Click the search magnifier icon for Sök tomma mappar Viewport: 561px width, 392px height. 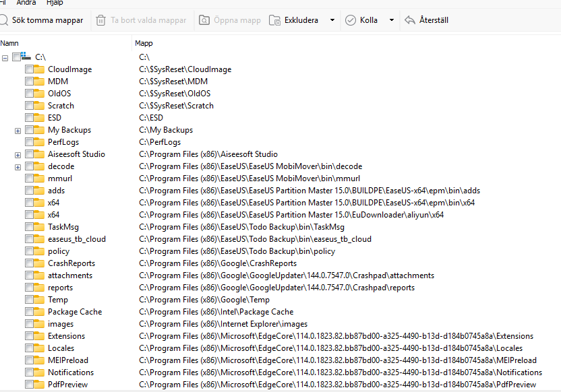pyautogui.click(x=3, y=20)
